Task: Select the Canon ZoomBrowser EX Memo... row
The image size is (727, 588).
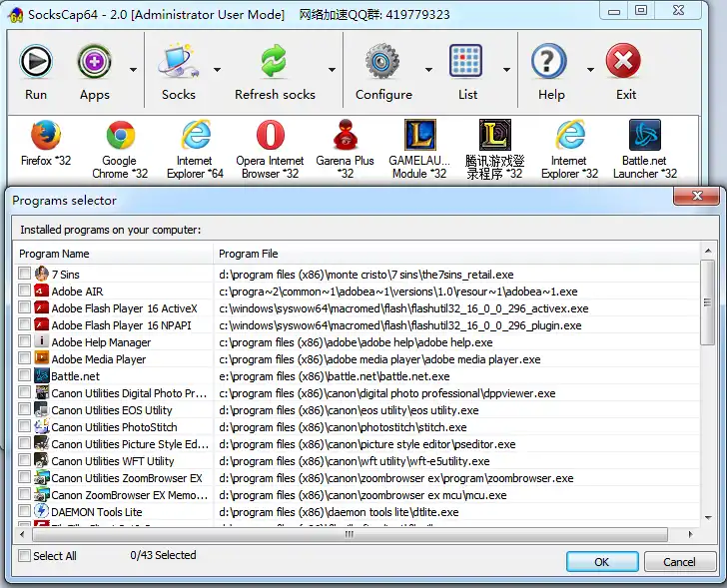Action: [357, 495]
